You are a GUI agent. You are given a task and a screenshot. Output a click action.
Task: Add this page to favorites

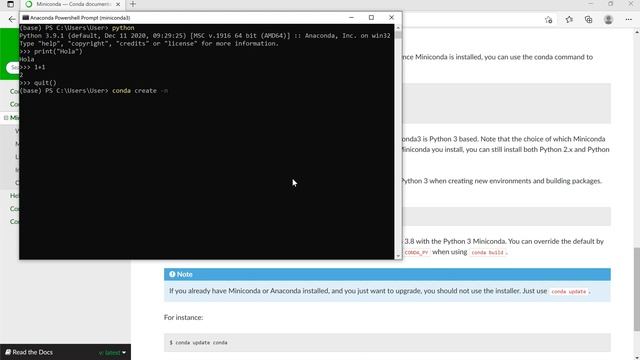(548, 20)
